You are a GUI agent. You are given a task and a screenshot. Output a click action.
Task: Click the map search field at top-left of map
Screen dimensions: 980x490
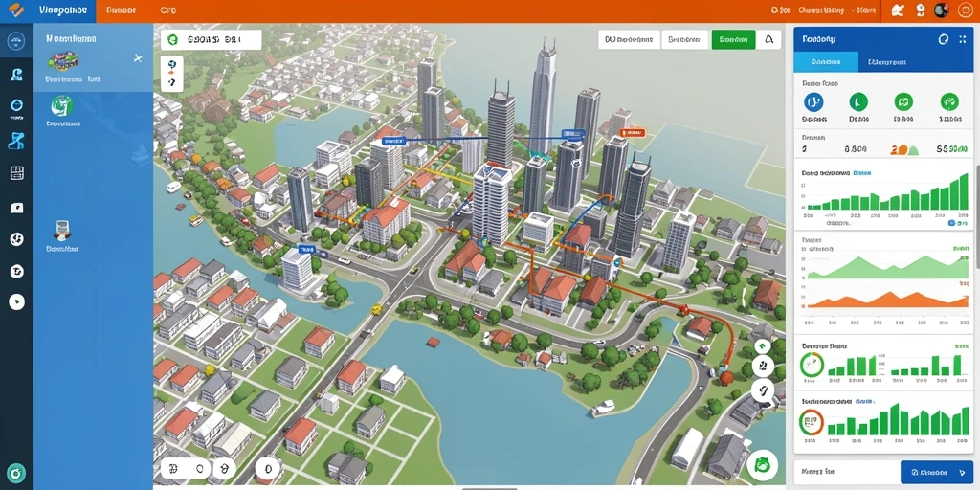pyautogui.click(x=212, y=39)
